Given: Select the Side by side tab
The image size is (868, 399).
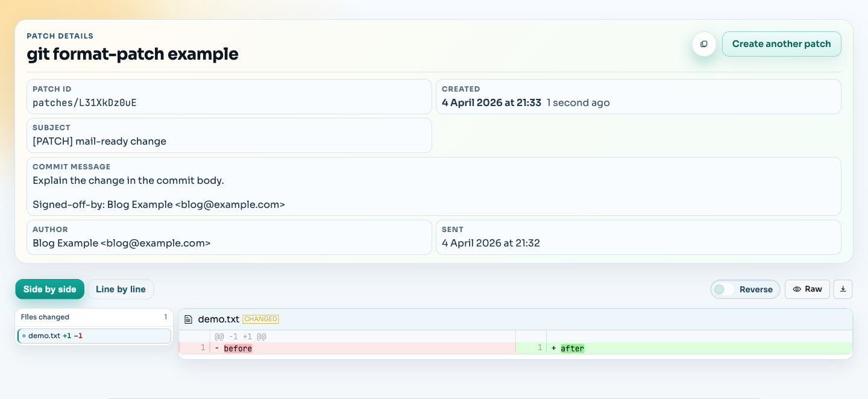Looking at the screenshot, I should tap(50, 289).
